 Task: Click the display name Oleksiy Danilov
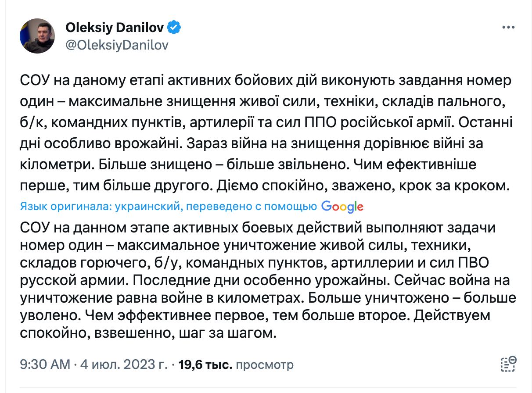point(115,28)
